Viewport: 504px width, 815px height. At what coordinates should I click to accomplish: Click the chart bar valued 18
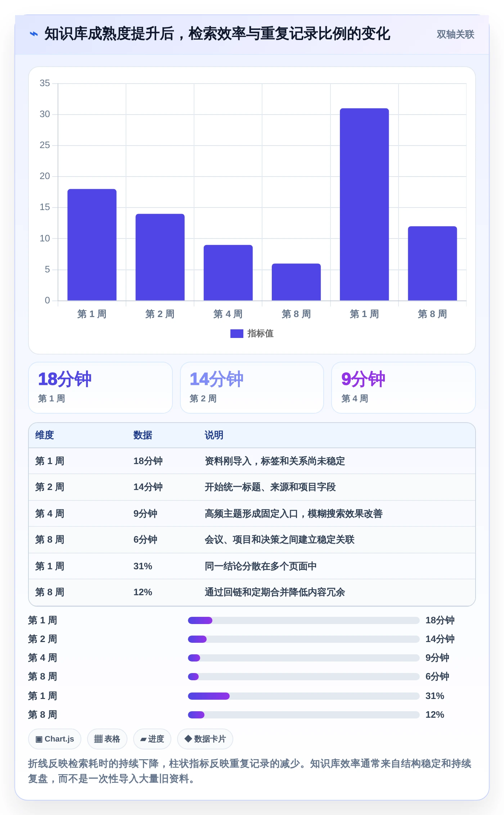click(x=92, y=245)
